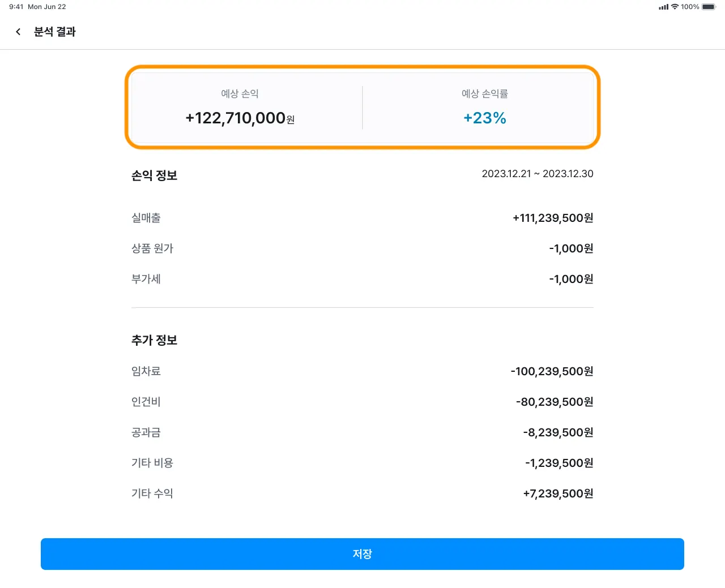Tap the Wi-Fi status icon
Viewport: 725px width, 588px height.
pos(675,7)
